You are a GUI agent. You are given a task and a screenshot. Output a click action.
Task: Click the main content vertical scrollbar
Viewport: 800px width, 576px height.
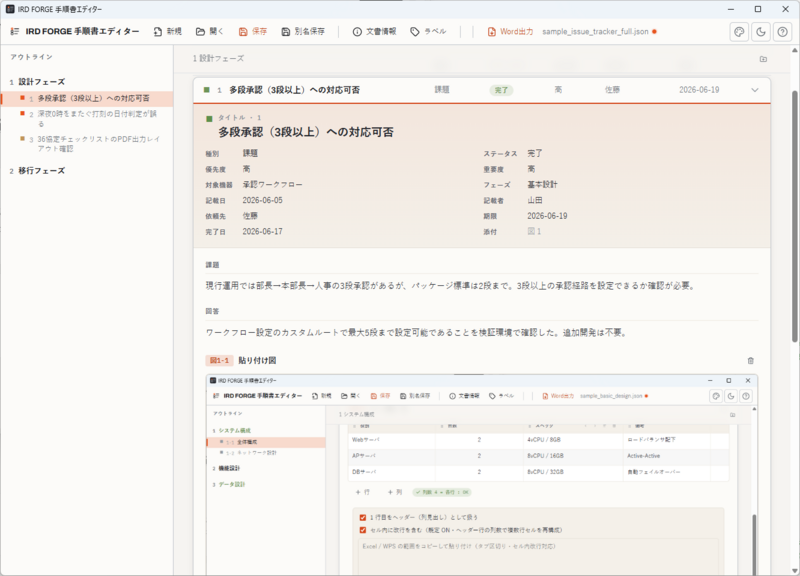click(794, 217)
